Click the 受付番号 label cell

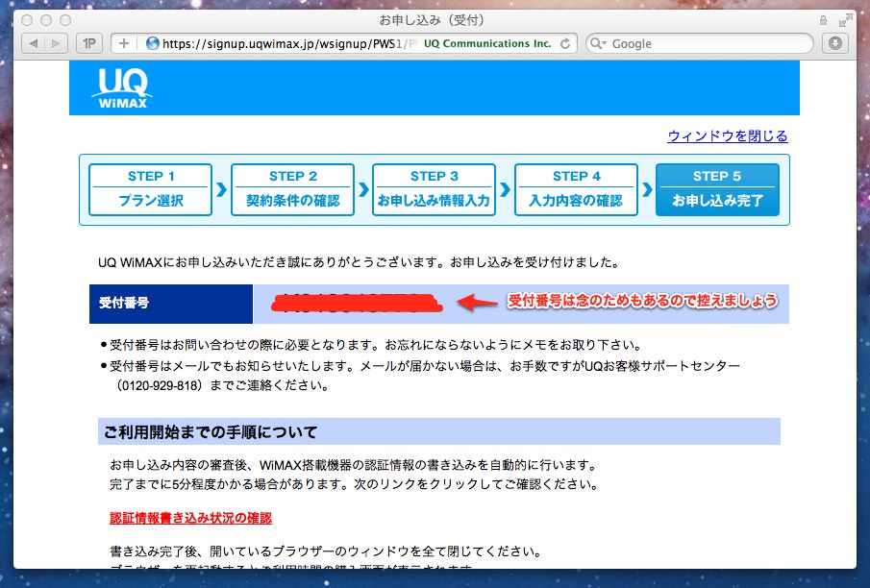[171, 304]
